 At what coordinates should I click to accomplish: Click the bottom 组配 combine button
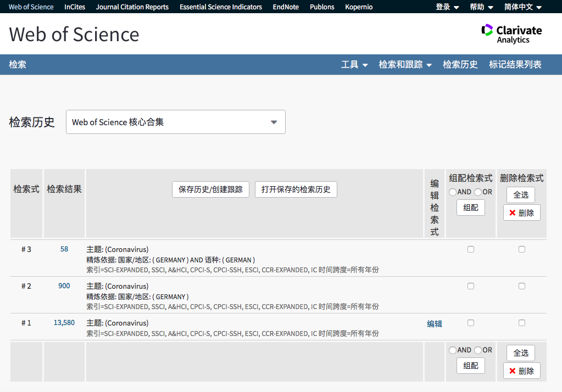[471, 366]
